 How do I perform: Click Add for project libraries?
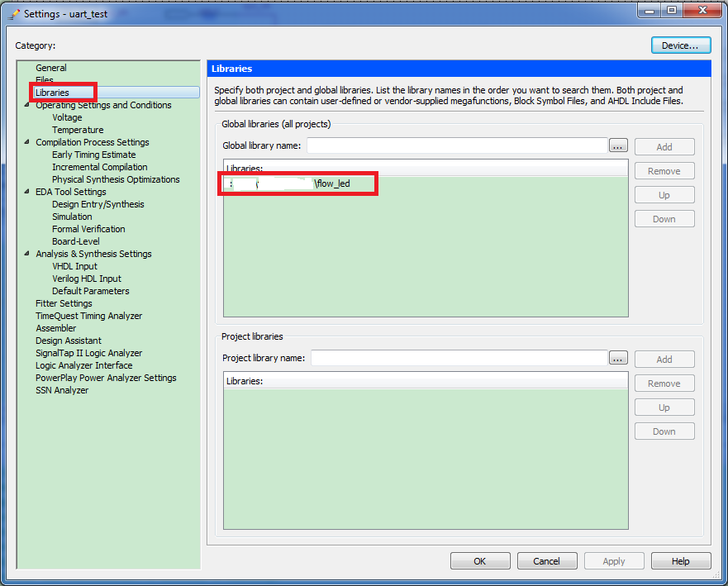pos(664,360)
